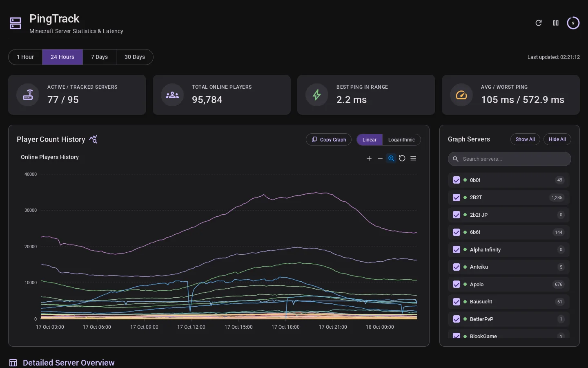Zoom out chart with minus icon

click(380, 158)
